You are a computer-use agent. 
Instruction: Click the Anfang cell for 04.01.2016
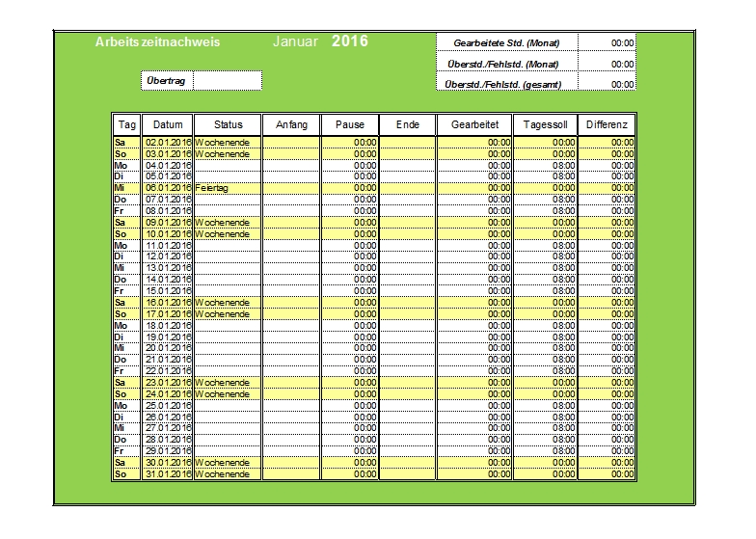(x=291, y=166)
